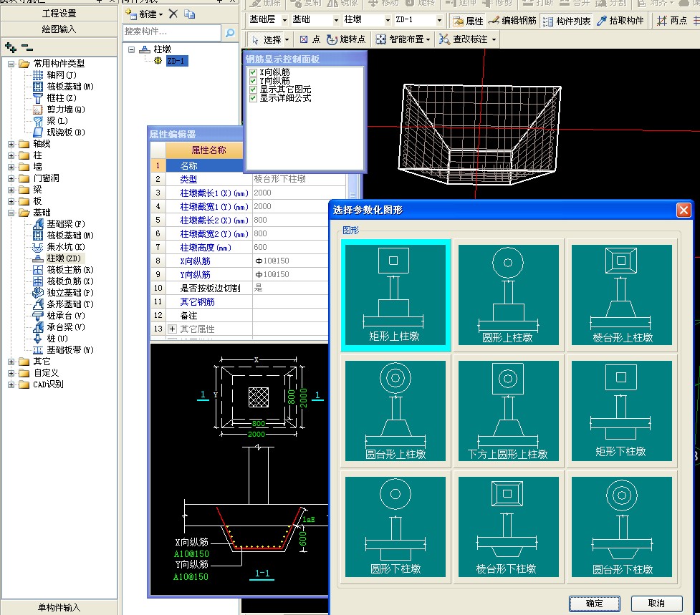Choose 圆台形上柱墩 shape thumbnail

[x=395, y=411]
